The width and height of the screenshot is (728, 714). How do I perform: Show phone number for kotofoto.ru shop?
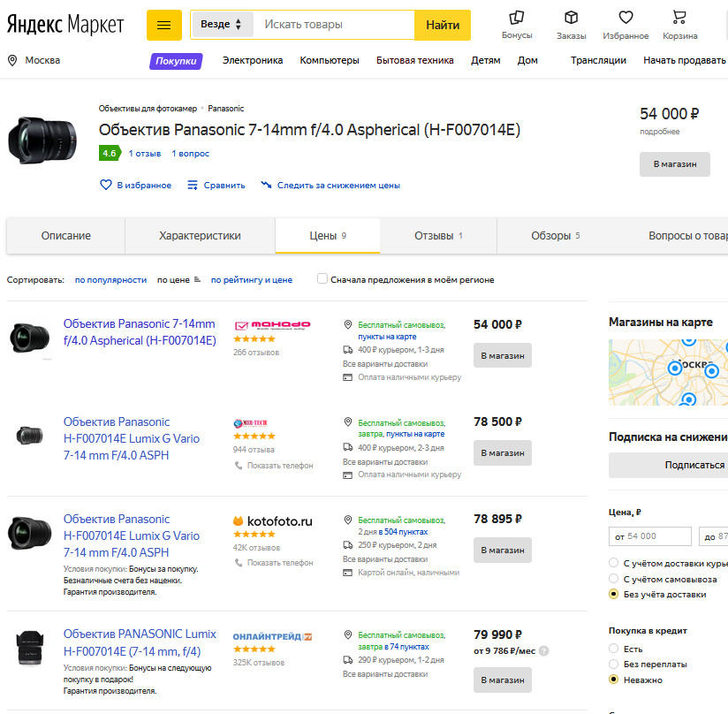point(274,563)
